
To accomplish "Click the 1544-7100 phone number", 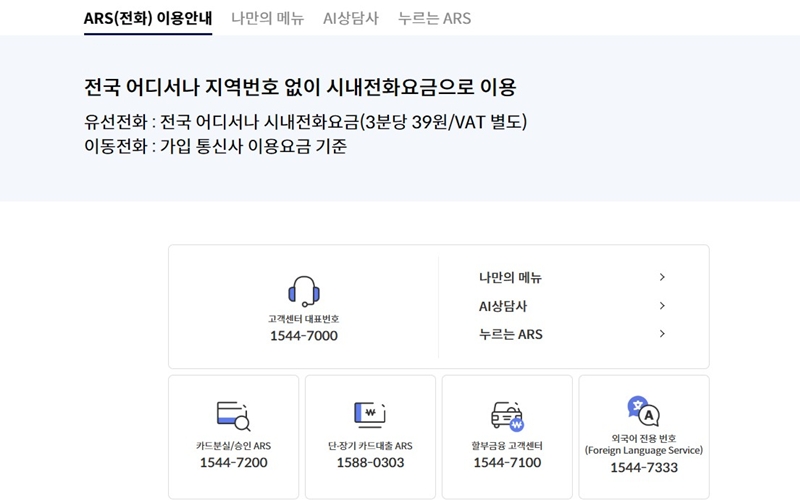I will click(x=507, y=463).
